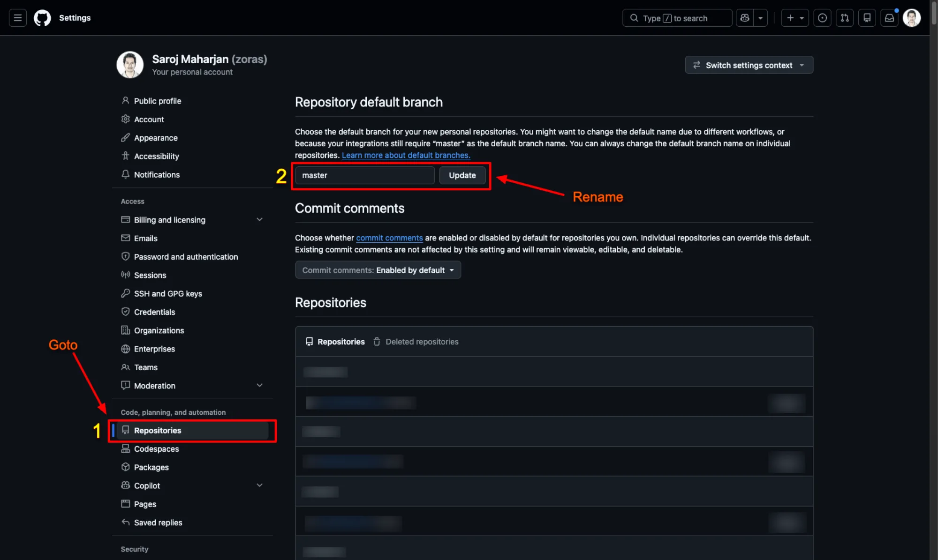Select the Repositories tab in list panel

point(335,342)
